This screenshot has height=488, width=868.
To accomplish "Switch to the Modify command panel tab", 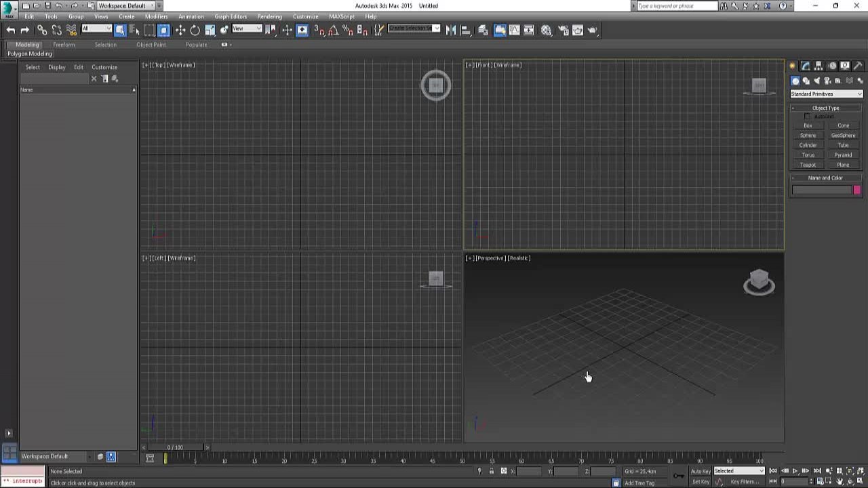I will pos(805,66).
